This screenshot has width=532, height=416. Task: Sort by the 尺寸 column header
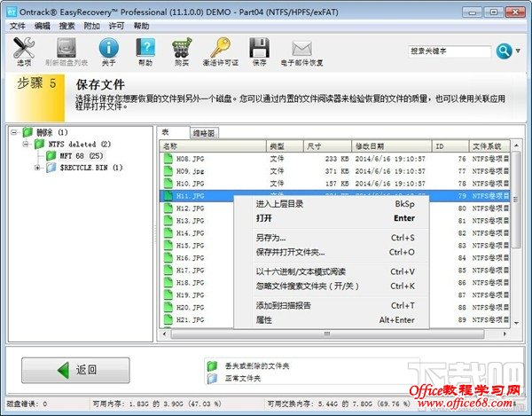327,146
